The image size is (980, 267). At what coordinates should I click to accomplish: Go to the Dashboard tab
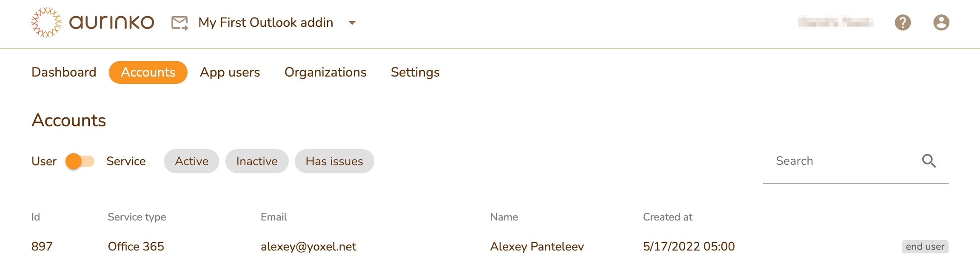tap(64, 72)
